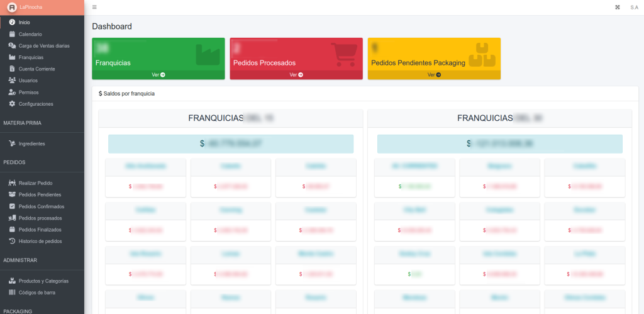Click the Inicio dashboard icon
The height and width of the screenshot is (314, 644).
[x=12, y=22]
